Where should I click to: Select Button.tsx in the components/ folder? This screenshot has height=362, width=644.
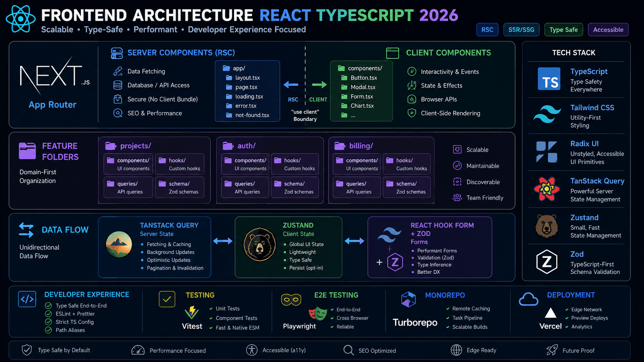[x=359, y=78]
